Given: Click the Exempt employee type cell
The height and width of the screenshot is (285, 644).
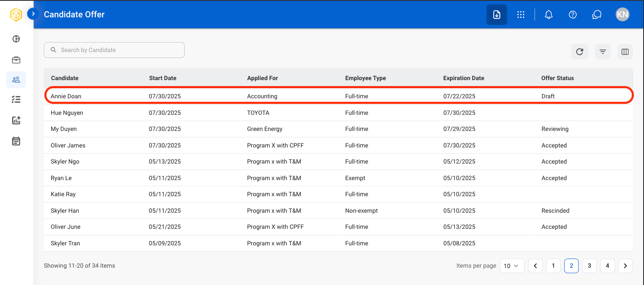Looking at the screenshot, I should (x=355, y=178).
